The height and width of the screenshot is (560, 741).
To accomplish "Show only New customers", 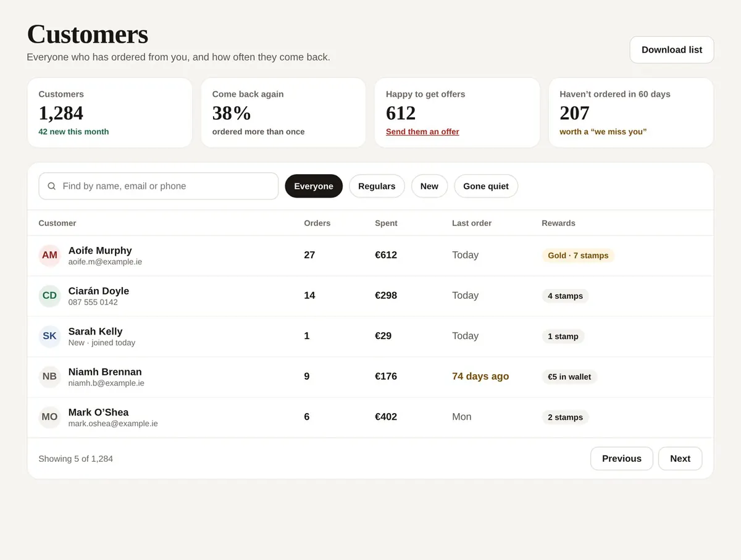I will pos(429,186).
